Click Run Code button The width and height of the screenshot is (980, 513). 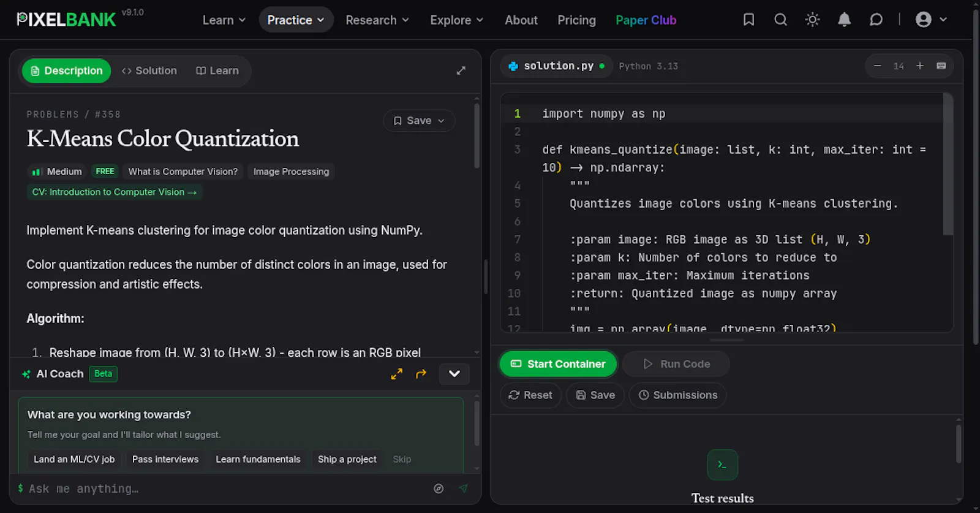click(x=676, y=364)
